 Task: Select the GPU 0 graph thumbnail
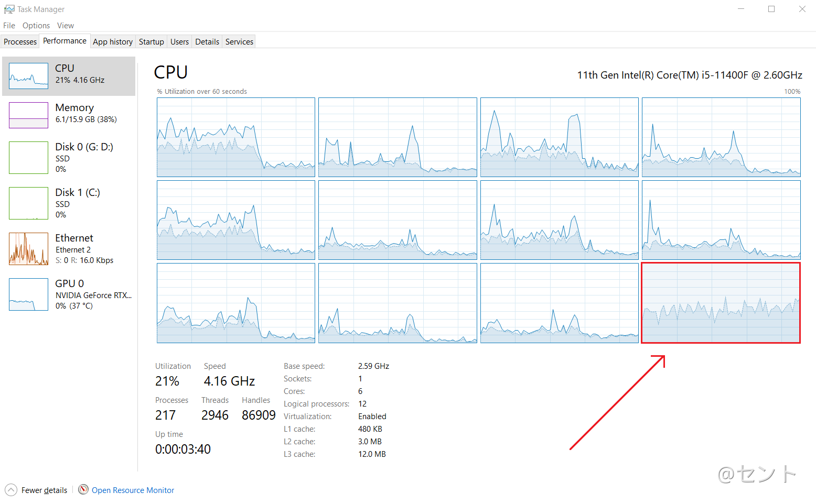click(28, 294)
